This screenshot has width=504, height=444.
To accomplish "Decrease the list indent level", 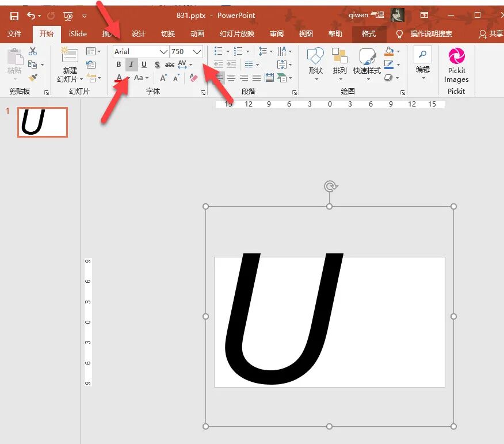I will (219, 64).
